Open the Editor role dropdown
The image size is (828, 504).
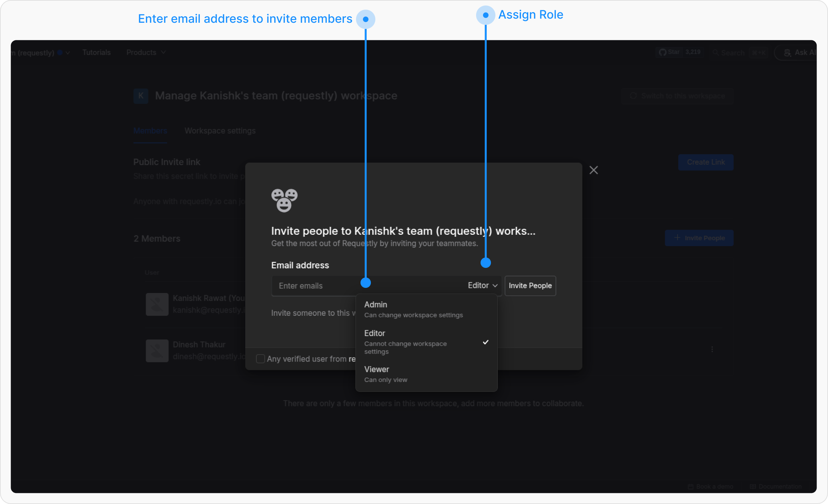coord(482,285)
